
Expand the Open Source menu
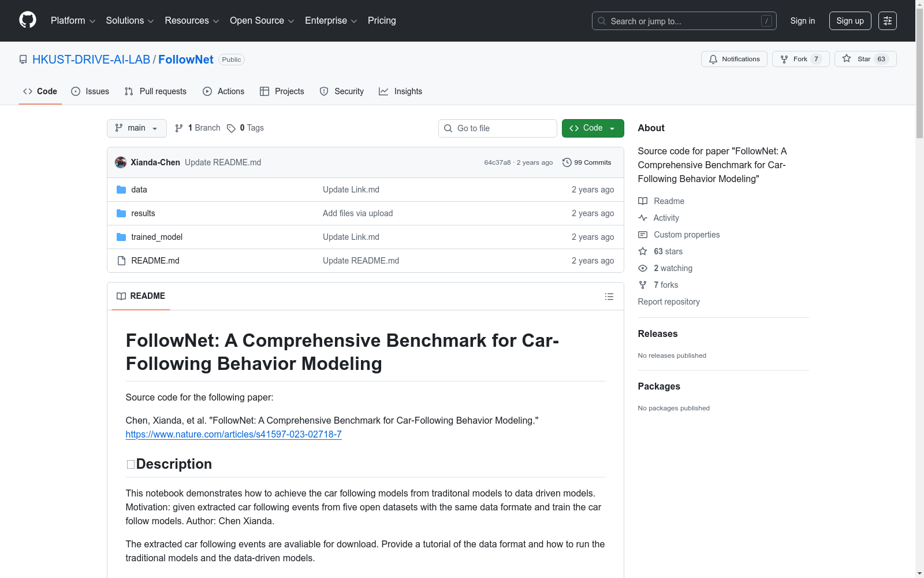(262, 21)
